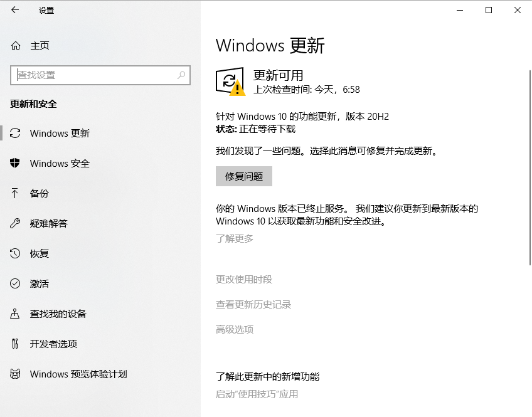Open the Windows 安全 section

[60, 164]
